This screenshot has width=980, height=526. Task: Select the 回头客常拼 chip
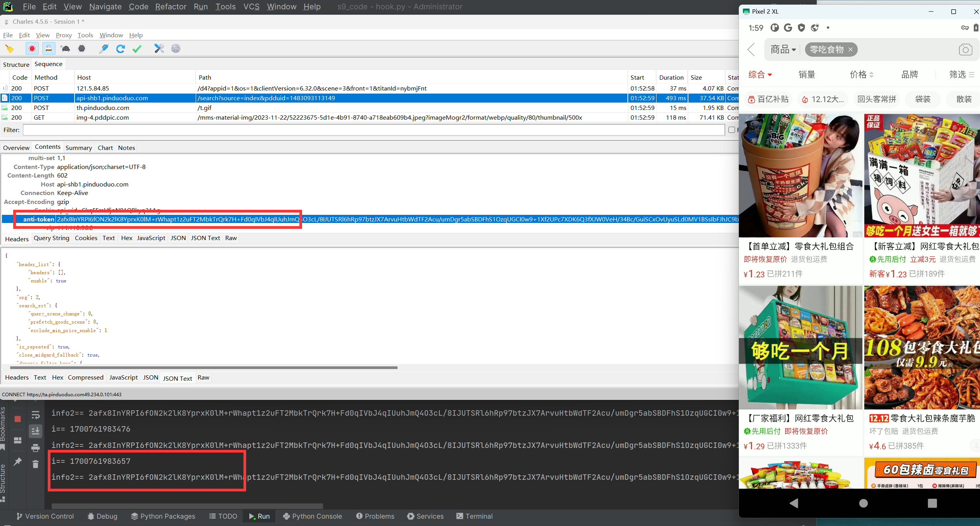pyautogui.click(x=876, y=99)
